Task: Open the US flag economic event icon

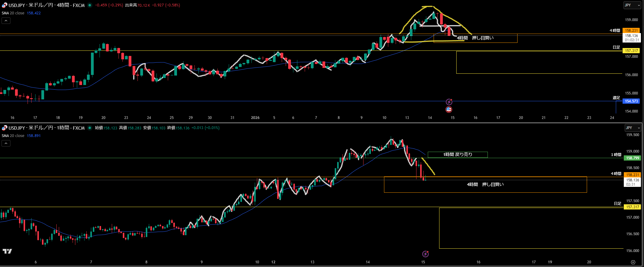Action: pos(449,109)
